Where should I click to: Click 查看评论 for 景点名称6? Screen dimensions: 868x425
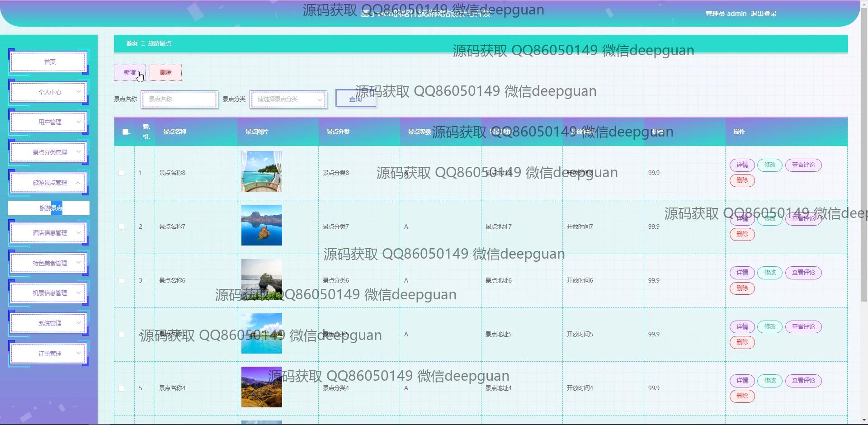pyautogui.click(x=803, y=273)
